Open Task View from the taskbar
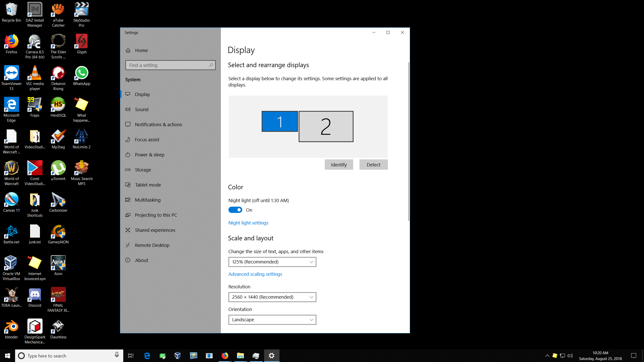Screen dimensions: 644x362 [131, 355]
